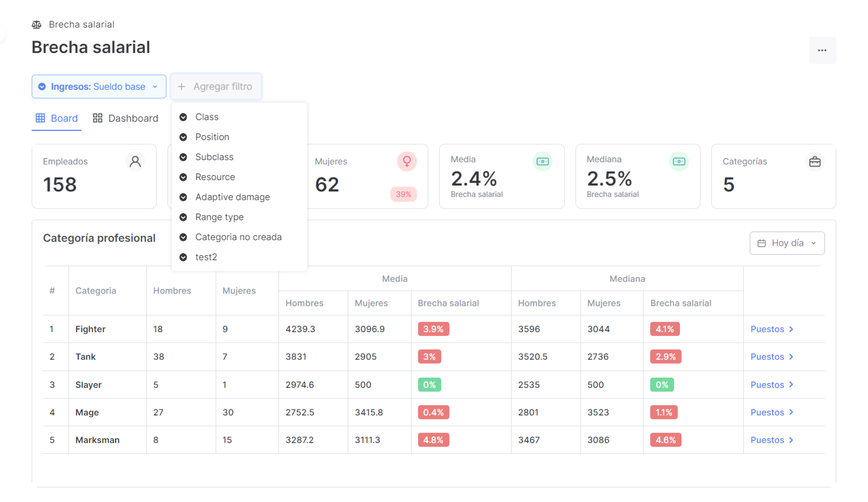This screenshot has width=868, height=502.
Task: Click the balance scale icon in breadcrumb
Action: click(37, 24)
